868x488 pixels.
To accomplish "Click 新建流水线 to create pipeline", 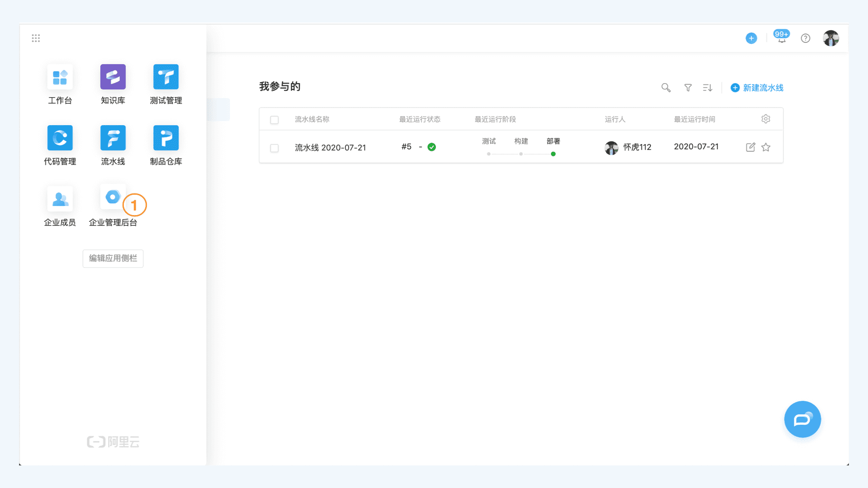I will click(x=757, y=88).
